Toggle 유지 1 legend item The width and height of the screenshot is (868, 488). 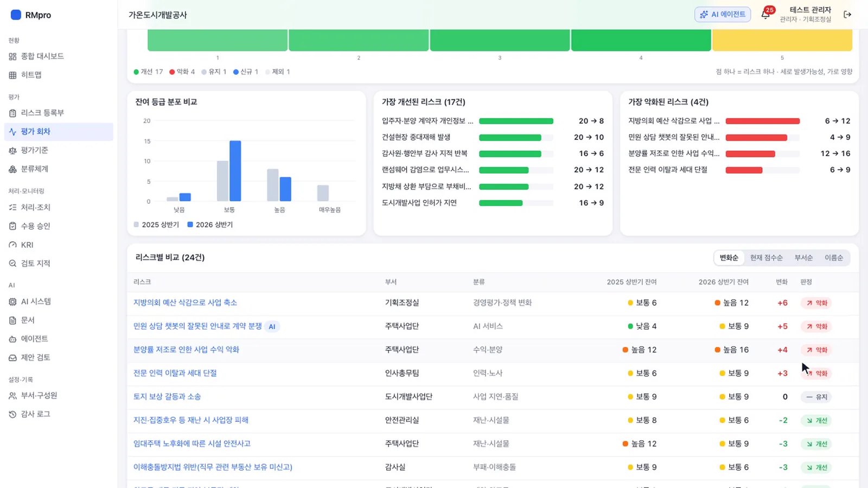(214, 72)
